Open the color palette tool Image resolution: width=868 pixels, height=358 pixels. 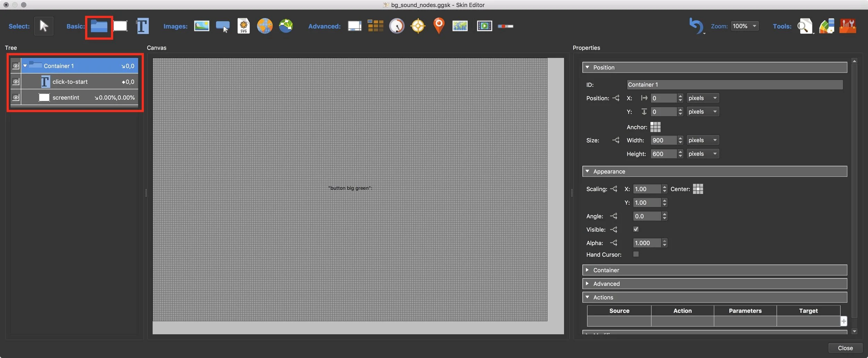827,26
